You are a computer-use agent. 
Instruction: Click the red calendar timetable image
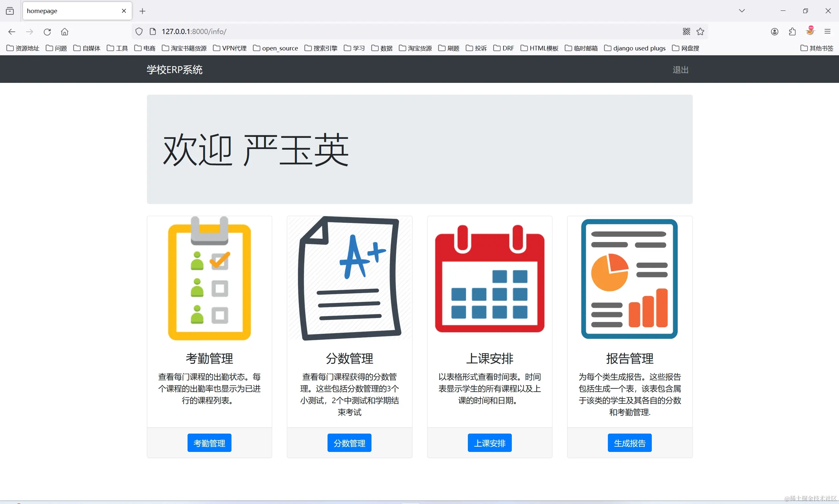489,278
